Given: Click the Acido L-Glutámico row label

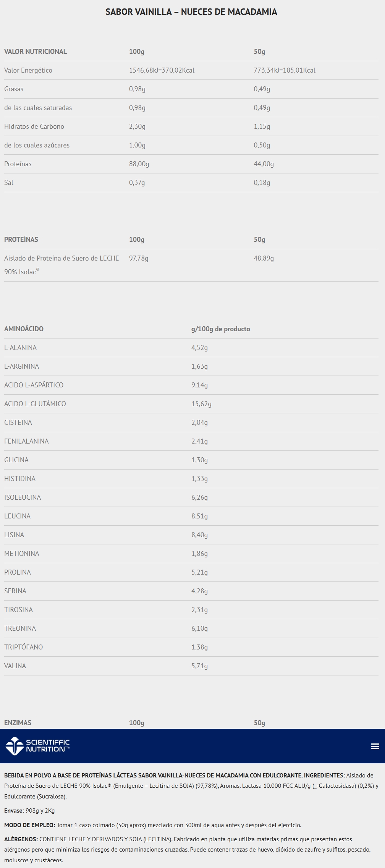Looking at the screenshot, I should click(x=35, y=404).
